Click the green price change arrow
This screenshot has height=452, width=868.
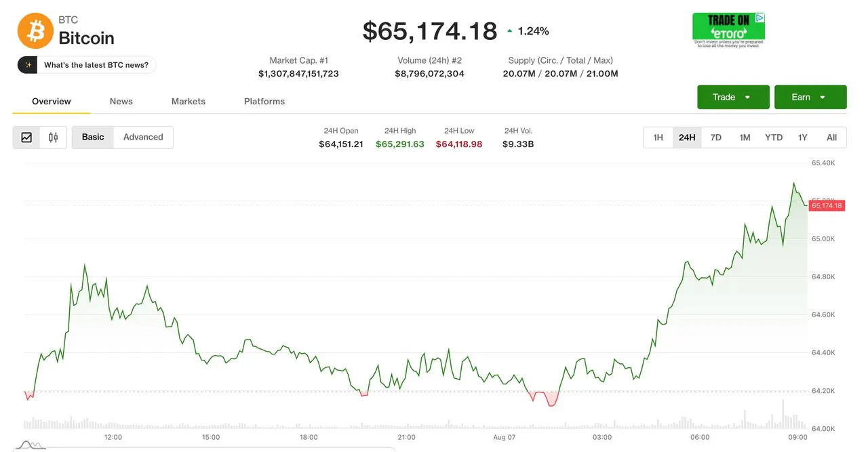tap(510, 31)
